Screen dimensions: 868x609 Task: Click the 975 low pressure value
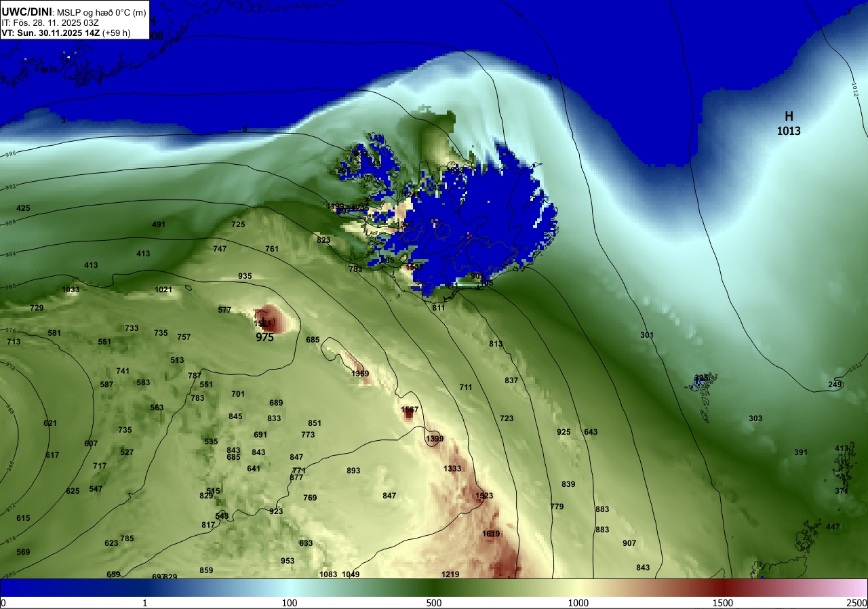coord(265,337)
